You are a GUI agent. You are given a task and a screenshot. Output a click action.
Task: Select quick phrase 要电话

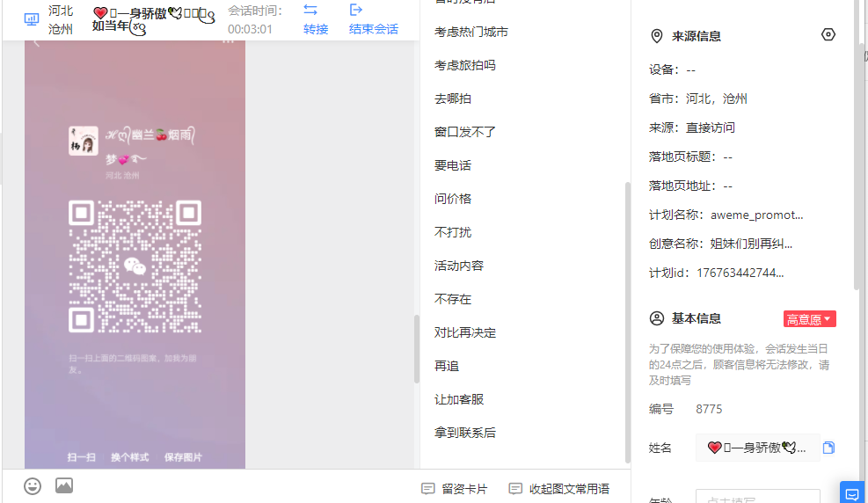(453, 165)
